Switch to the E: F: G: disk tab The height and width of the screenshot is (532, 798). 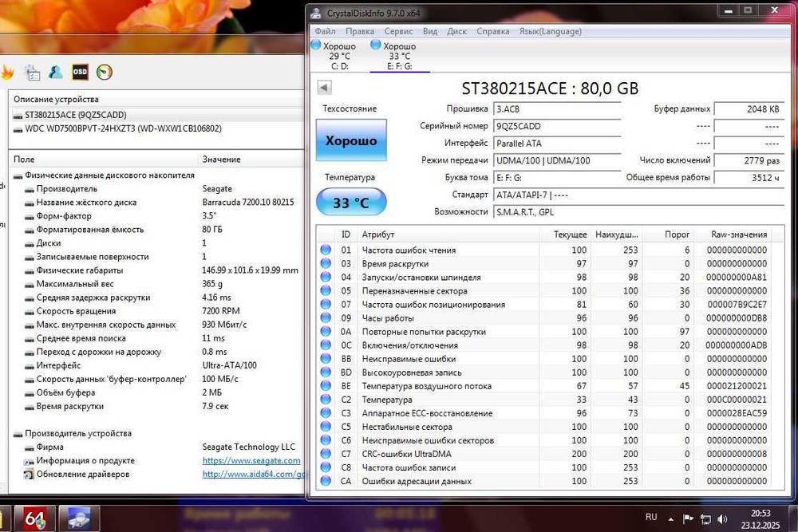coord(400,56)
